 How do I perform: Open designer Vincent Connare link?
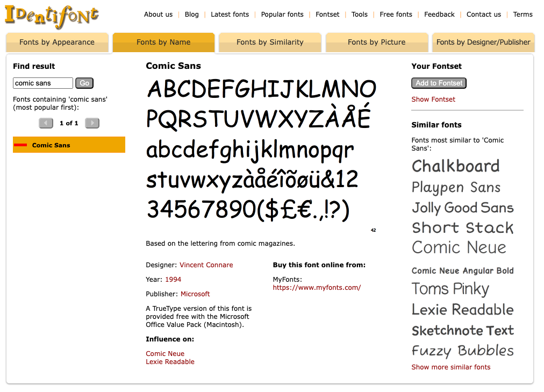[206, 265]
